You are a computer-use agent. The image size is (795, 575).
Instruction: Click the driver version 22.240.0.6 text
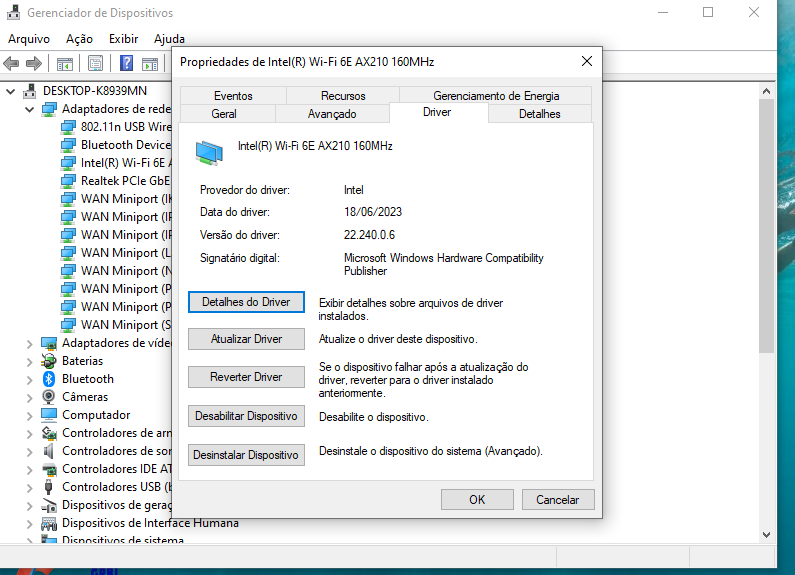369,235
